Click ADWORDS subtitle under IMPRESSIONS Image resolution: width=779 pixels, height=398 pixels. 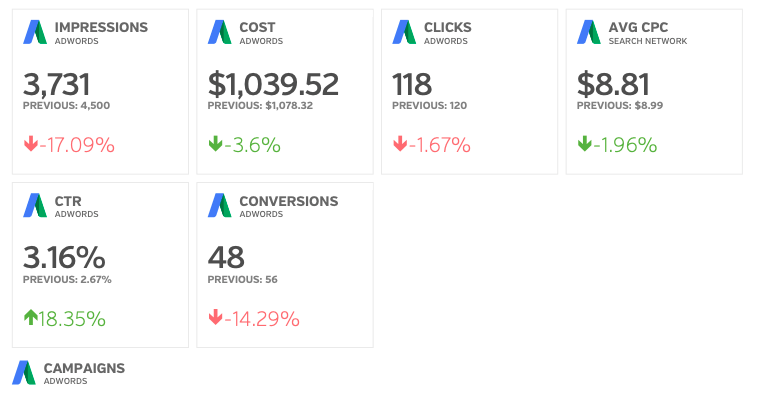pyautogui.click(x=77, y=41)
